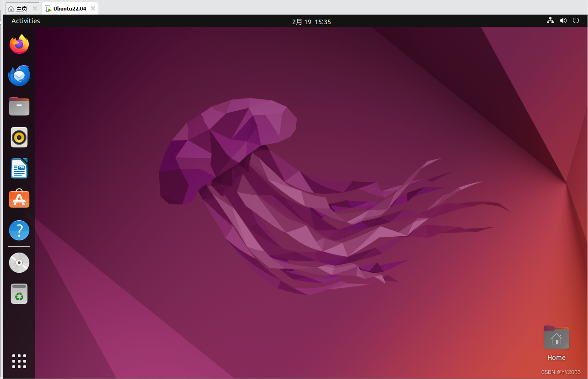Launch Rhythmbox music player
The height and width of the screenshot is (379, 588).
pos(19,137)
